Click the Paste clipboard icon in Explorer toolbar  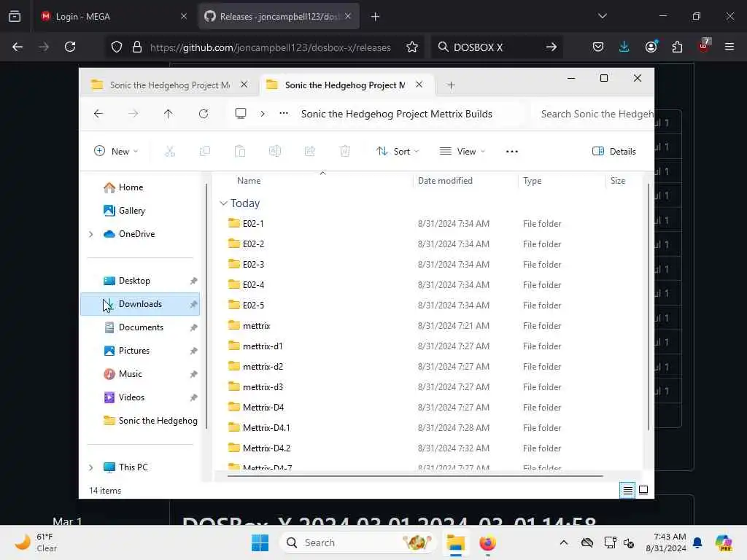point(239,152)
